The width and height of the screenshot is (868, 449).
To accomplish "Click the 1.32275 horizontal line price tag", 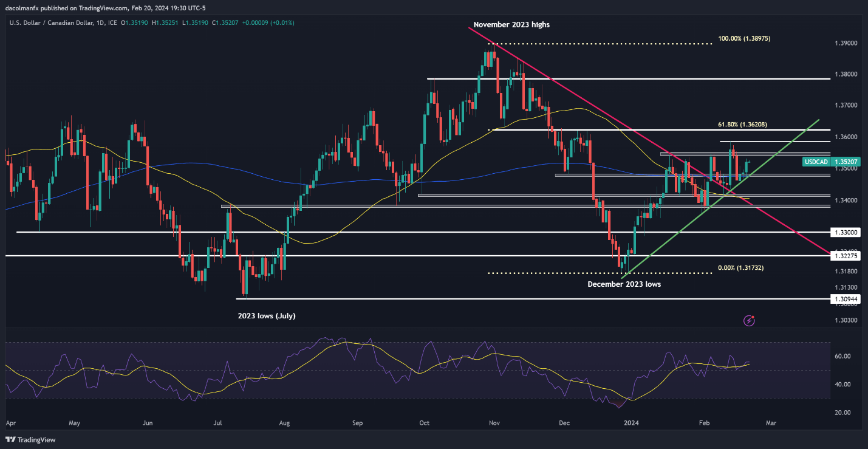I will point(846,256).
